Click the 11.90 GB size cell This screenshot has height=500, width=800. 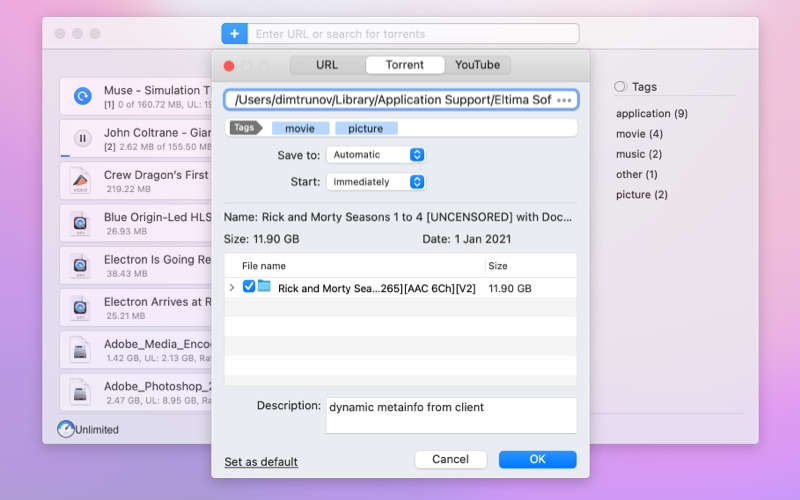(510, 288)
